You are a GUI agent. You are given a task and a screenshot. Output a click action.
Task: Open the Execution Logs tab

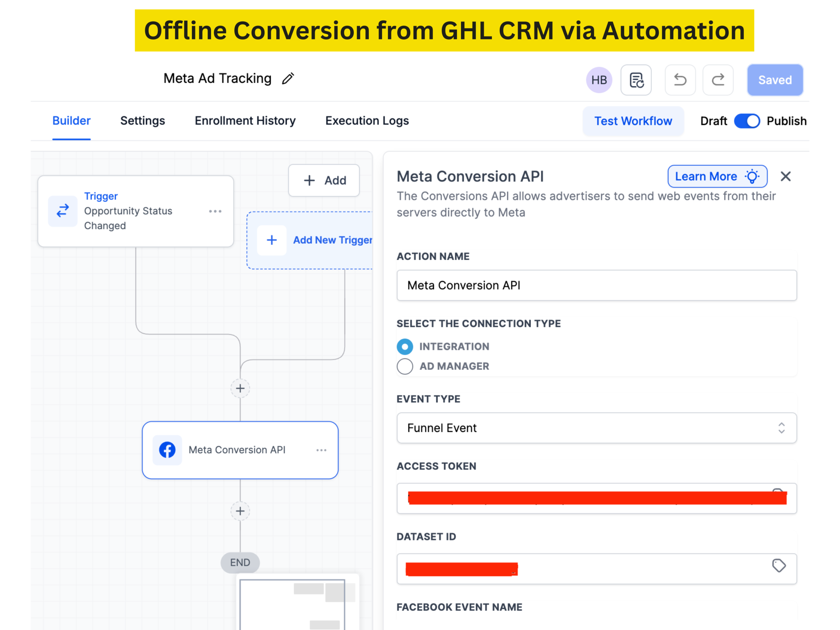tap(367, 121)
